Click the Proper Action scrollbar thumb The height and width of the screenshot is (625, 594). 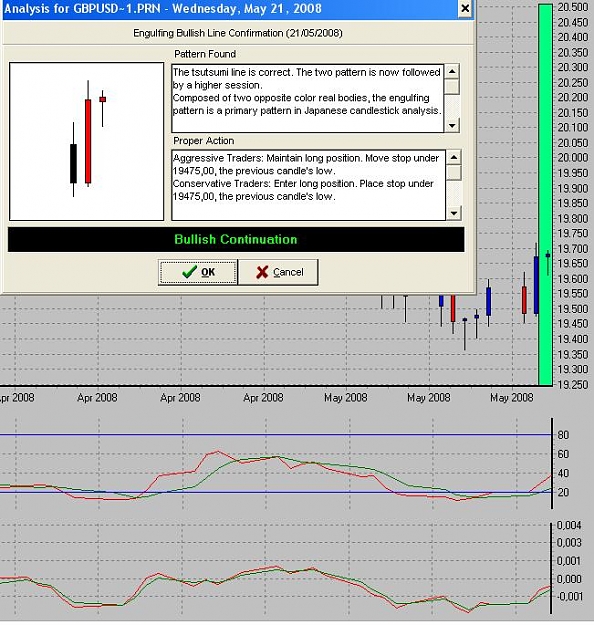pyautogui.click(x=454, y=172)
